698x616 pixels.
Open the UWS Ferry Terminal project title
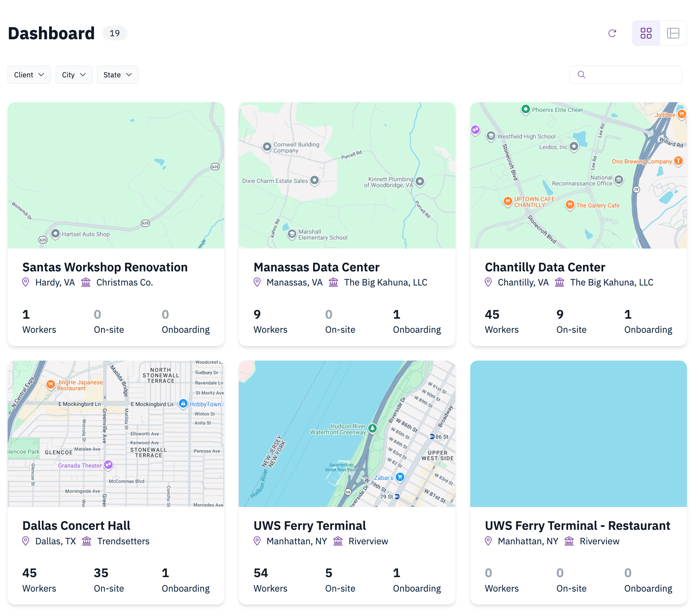coord(310,526)
